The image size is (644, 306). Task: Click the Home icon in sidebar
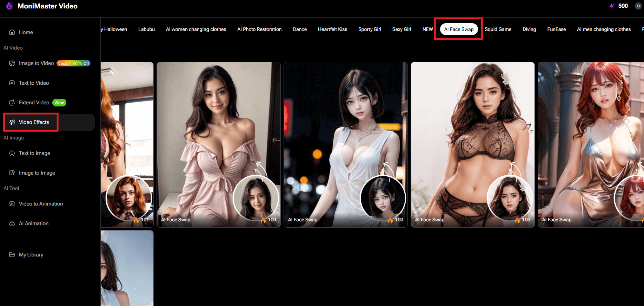[x=12, y=32]
